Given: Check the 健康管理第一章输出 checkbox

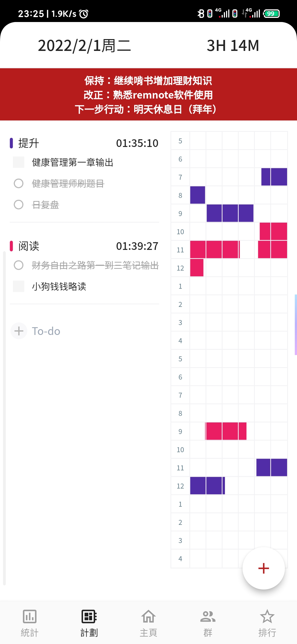Looking at the screenshot, I should tap(19, 162).
